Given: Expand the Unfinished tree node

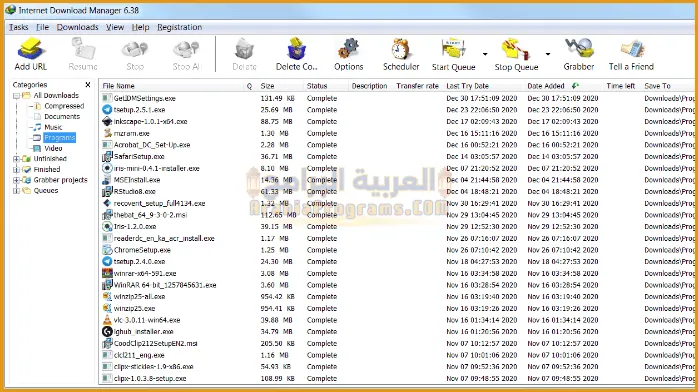Looking at the screenshot, I should click(16, 159).
